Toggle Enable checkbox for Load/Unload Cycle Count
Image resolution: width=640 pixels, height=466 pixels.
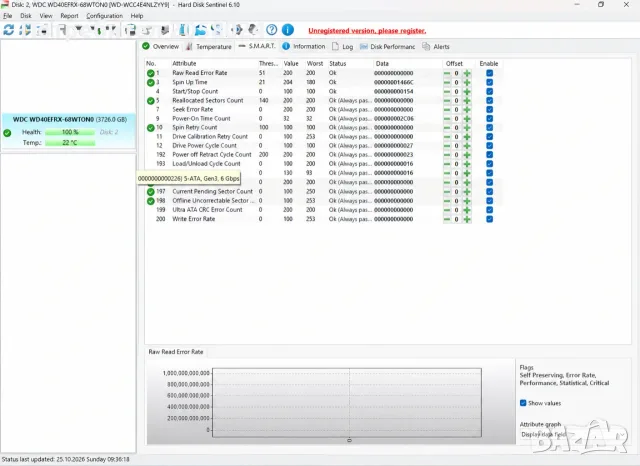click(x=489, y=164)
